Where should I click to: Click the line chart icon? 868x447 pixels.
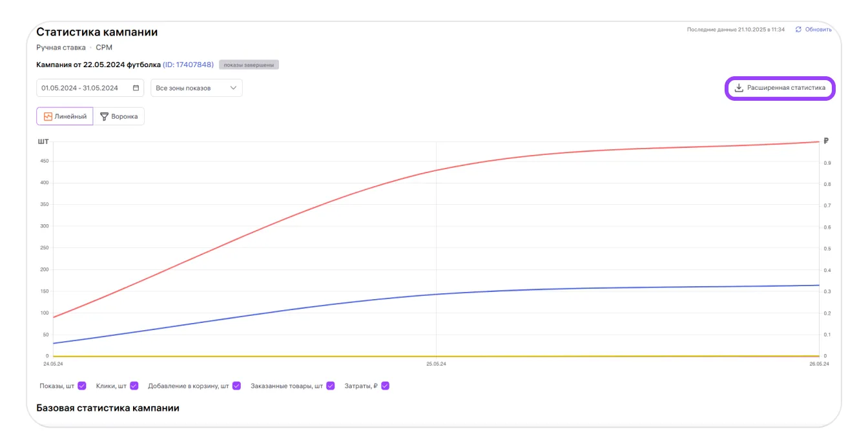(x=48, y=116)
